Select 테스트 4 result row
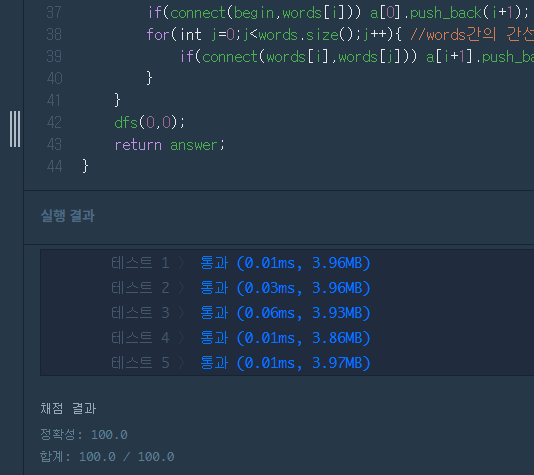 tap(240, 338)
